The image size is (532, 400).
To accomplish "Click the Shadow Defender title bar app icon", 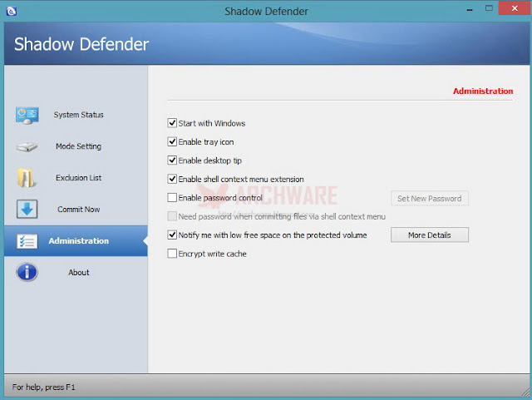I will 11,11.
